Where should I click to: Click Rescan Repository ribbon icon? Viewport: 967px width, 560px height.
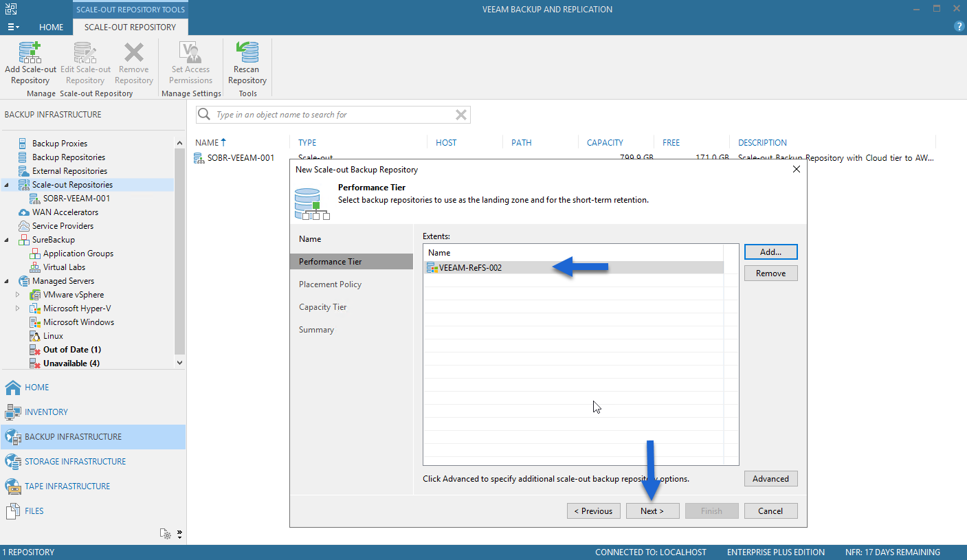[x=247, y=63]
